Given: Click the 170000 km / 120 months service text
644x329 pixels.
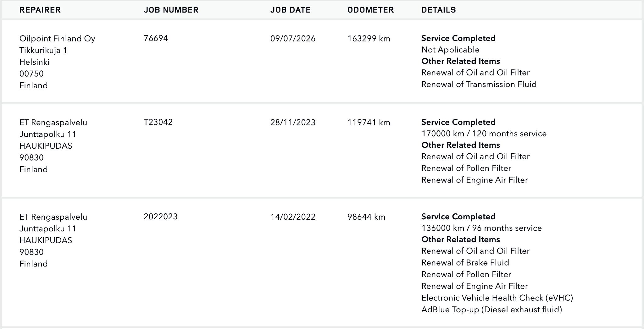Looking at the screenshot, I should tap(484, 134).
